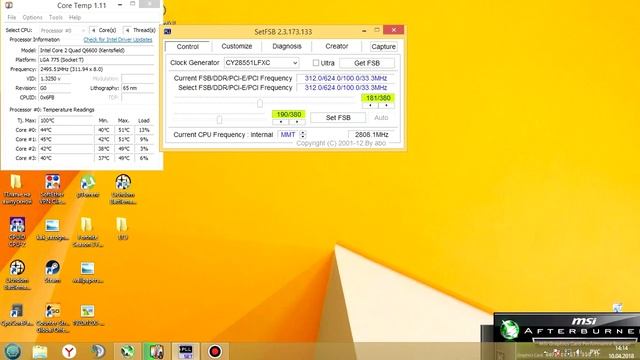Click the MMT spinner arrows in SetFSB

pyautogui.click(x=302, y=134)
